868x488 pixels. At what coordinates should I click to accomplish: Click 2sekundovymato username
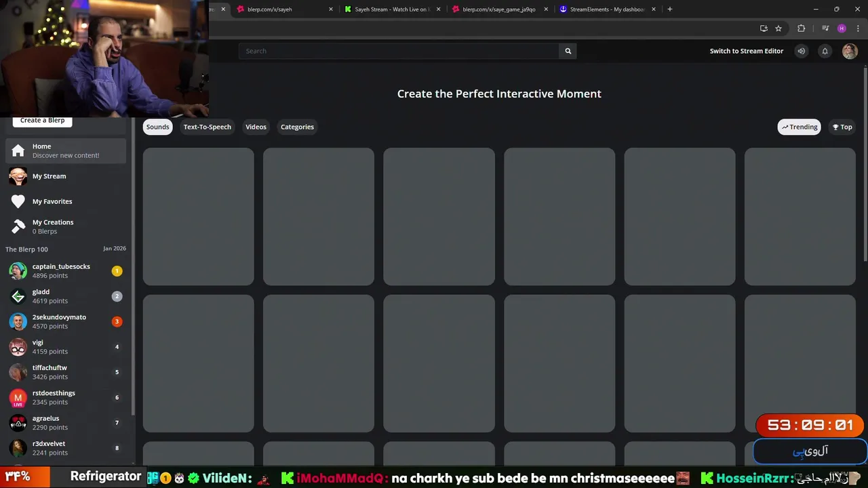tap(59, 317)
